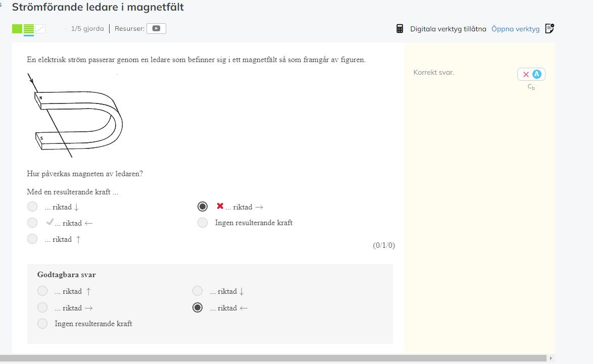Click the '1/5 gjorda' progress label

tap(87, 29)
